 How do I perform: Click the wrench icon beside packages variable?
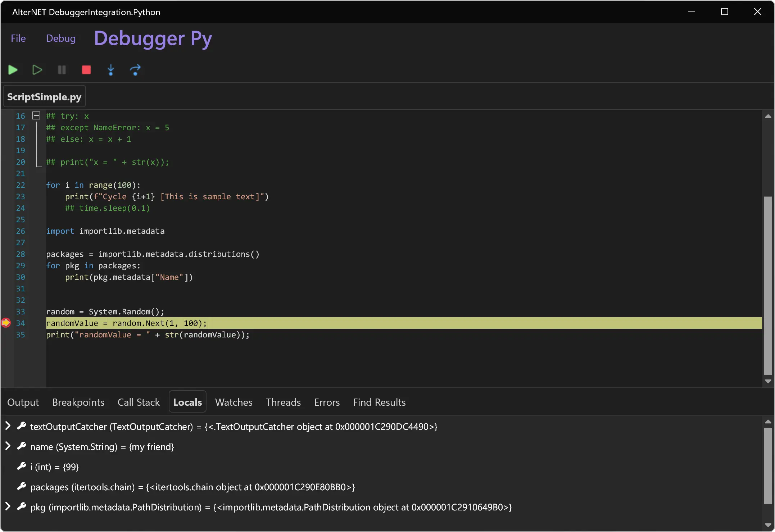pyautogui.click(x=22, y=487)
